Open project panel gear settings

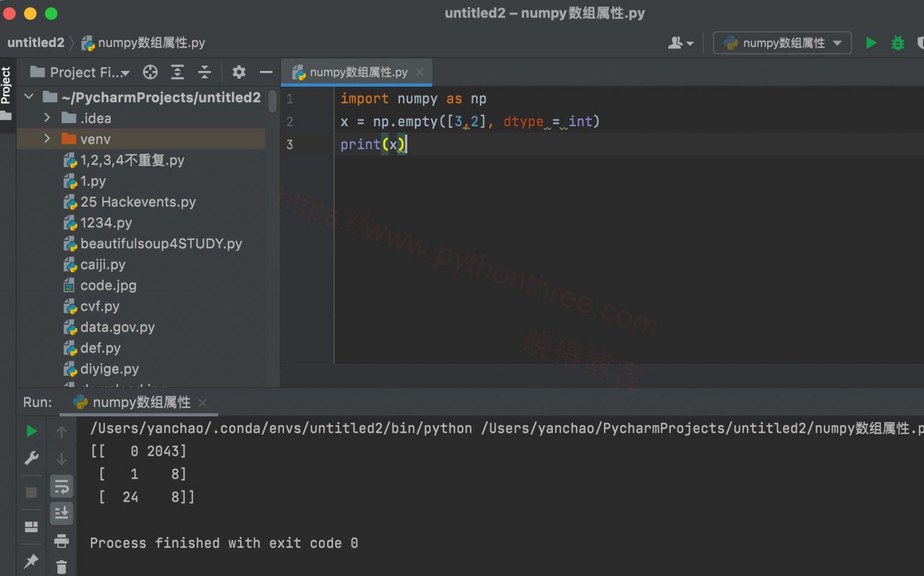[239, 73]
